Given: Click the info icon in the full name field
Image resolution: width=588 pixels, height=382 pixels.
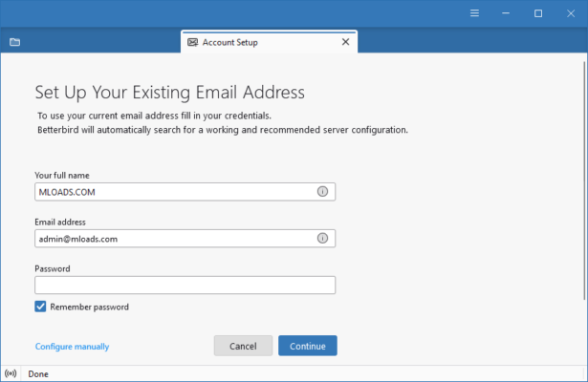Looking at the screenshot, I should tap(322, 191).
